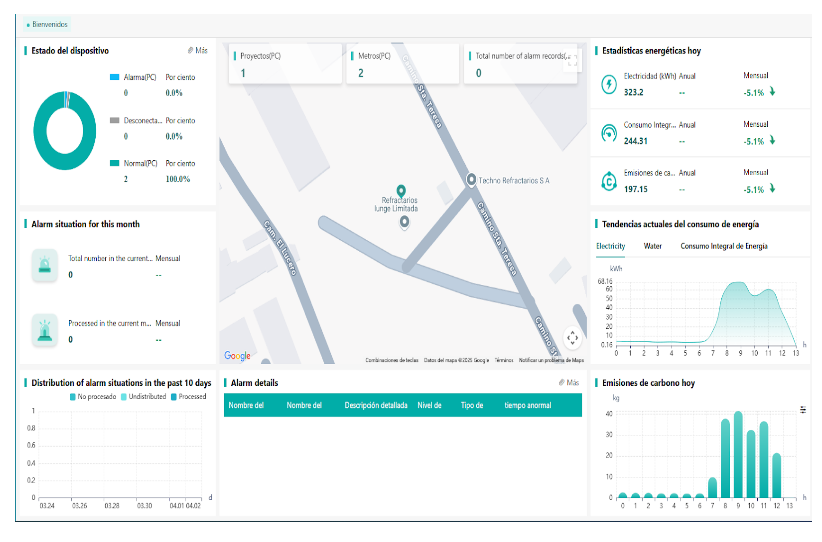822x542 pixels.
Task: Click Total number of alarm records card
Action: [521, 64]
